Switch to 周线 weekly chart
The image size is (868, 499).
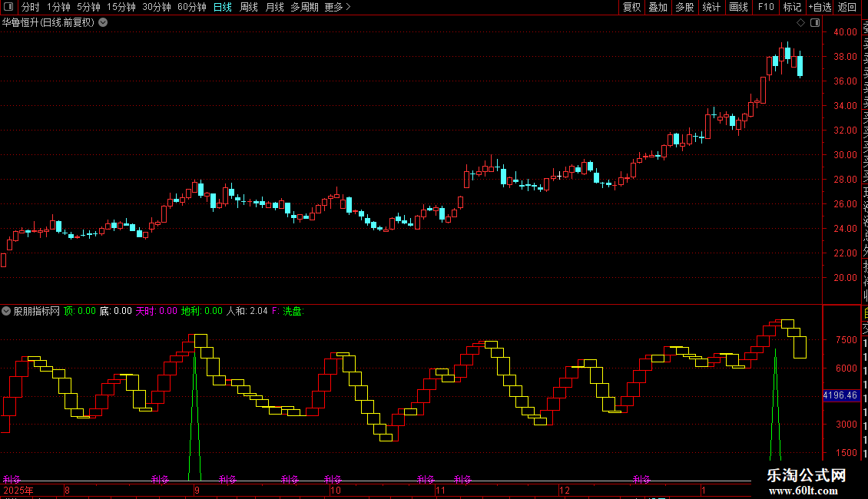click(x=249, y=7)
